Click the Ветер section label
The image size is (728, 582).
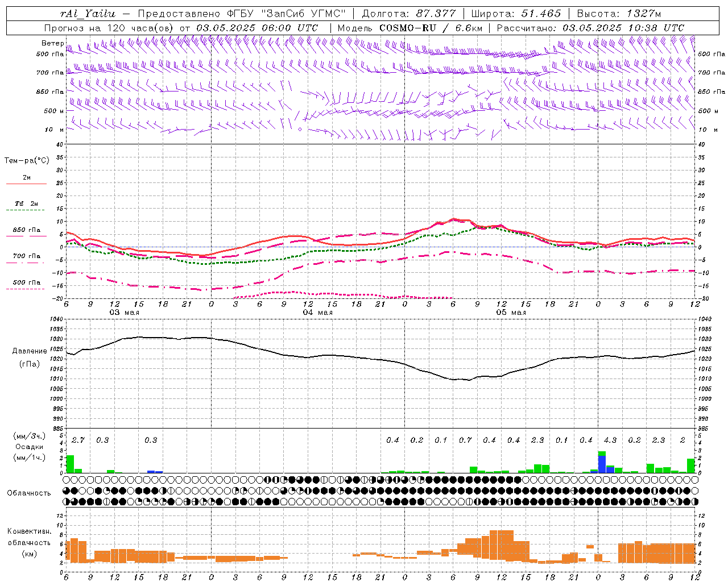[52, 43]
